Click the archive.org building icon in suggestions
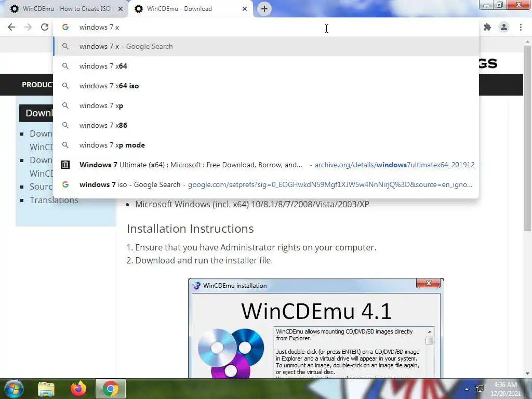The image size is (532, 399). coord(65,165)
